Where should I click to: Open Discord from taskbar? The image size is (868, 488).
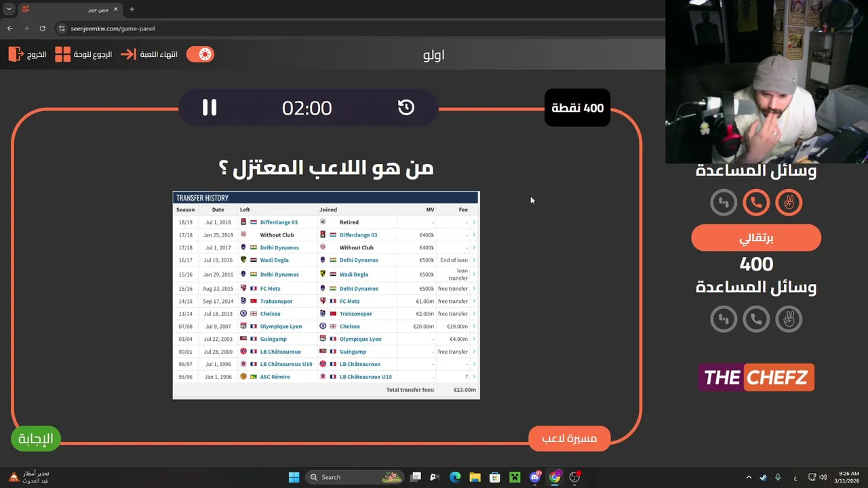(535, 477)
